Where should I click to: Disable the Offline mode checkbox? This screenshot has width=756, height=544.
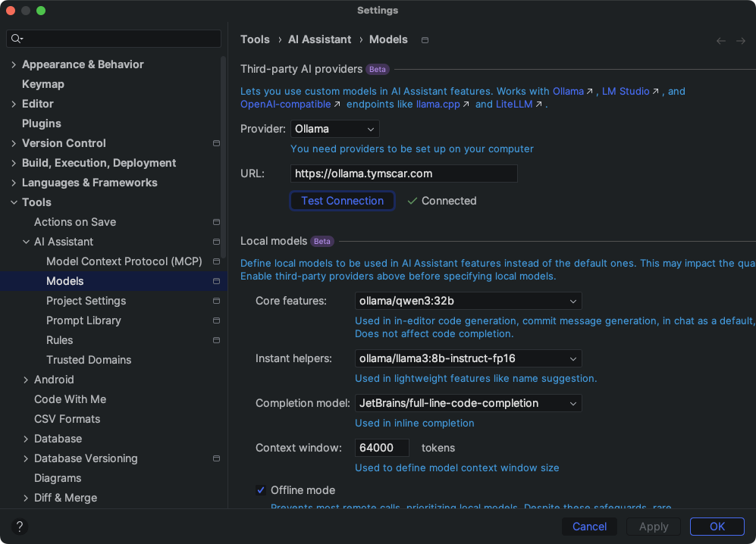pos(261,490)
